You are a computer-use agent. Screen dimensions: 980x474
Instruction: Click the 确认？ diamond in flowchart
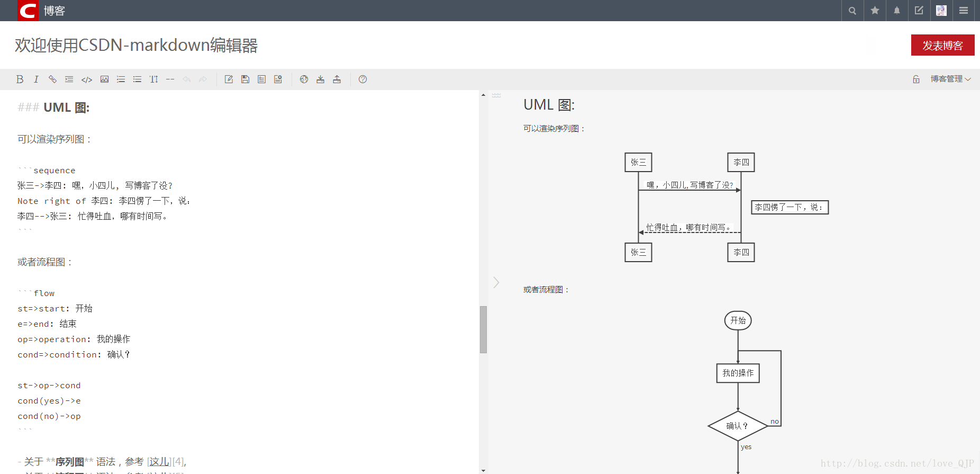point(738,426)
